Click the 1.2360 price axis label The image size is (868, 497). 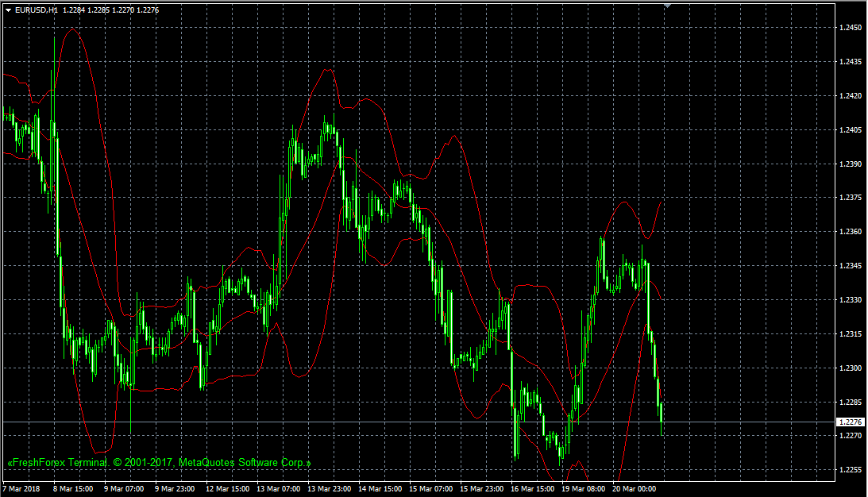851,232
